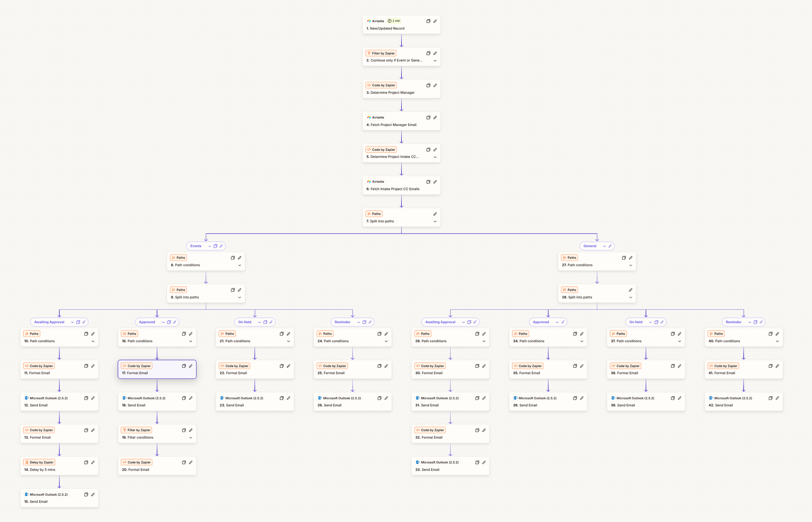Screen dimensions: 812x522
Task: Click duplicate icon on step 20 Format Email
Action: point(184,462)
